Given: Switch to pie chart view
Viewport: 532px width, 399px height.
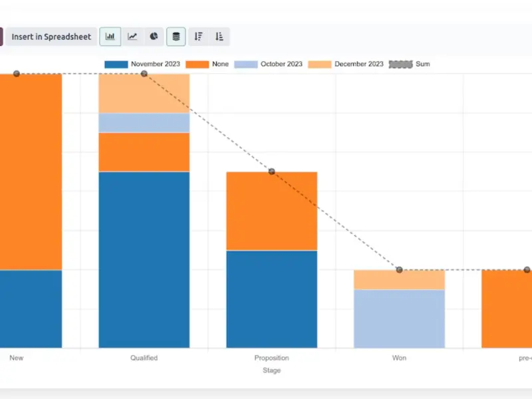Looking at the screenshot, I should tap(154, 37).
